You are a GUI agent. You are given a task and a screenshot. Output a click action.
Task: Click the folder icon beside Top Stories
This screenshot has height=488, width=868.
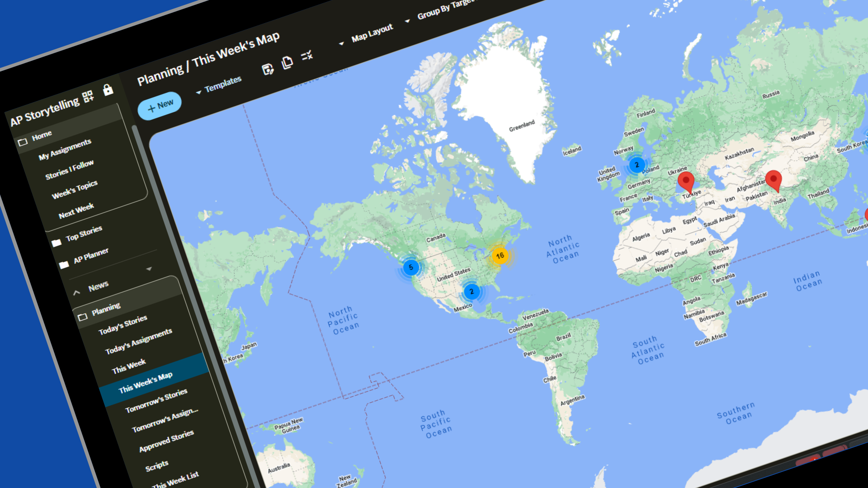click(x=57, y=242)
